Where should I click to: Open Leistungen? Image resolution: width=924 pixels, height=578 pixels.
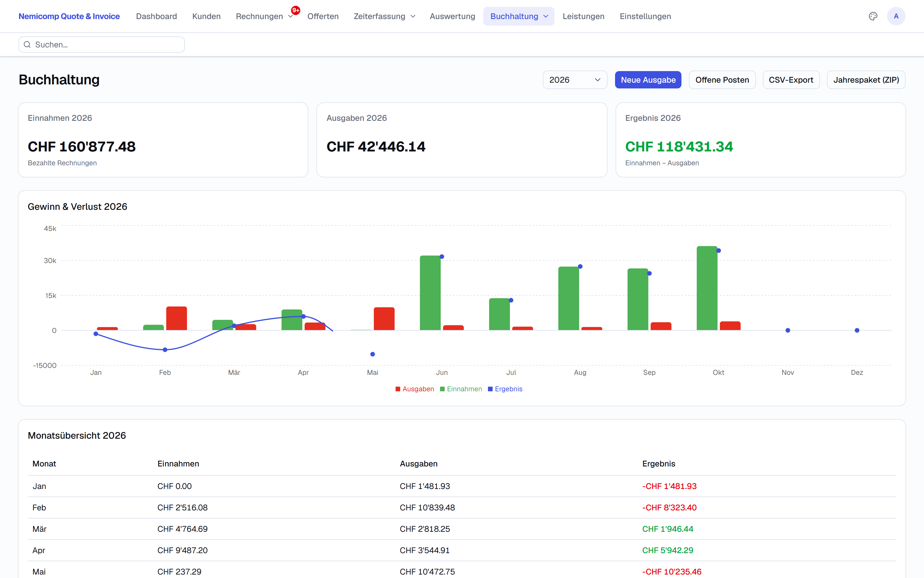coord(583,16)
